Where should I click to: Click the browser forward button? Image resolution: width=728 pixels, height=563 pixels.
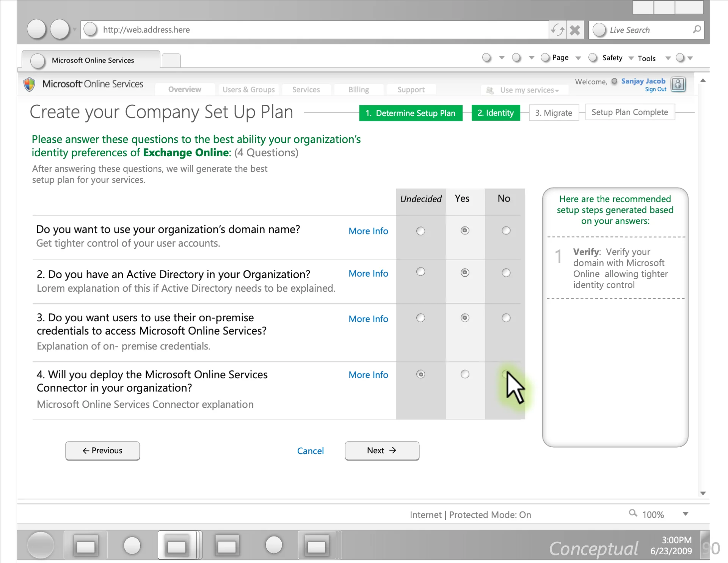(x=60, y=30)
